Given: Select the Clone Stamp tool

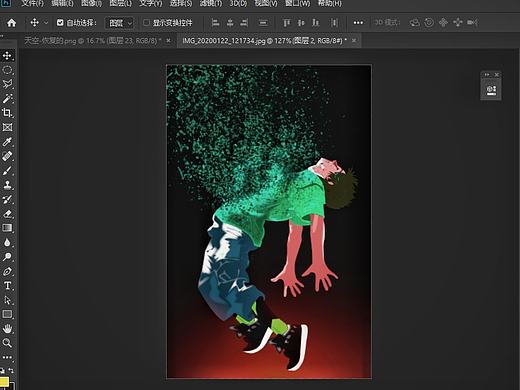Looking at the screenshot, I should 7,185.
